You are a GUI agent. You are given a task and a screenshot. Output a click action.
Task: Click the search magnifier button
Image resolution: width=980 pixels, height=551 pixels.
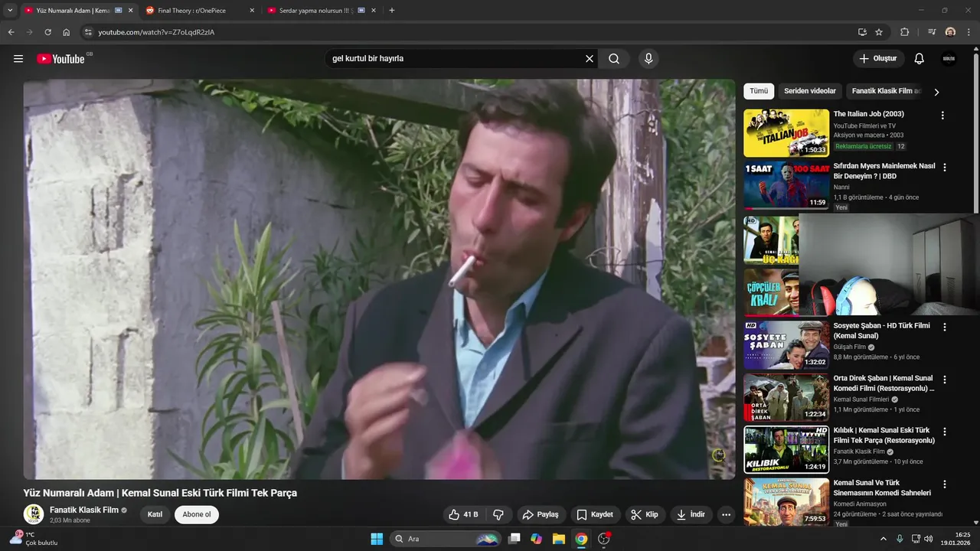pyautogui.click(x=614, y=59)
